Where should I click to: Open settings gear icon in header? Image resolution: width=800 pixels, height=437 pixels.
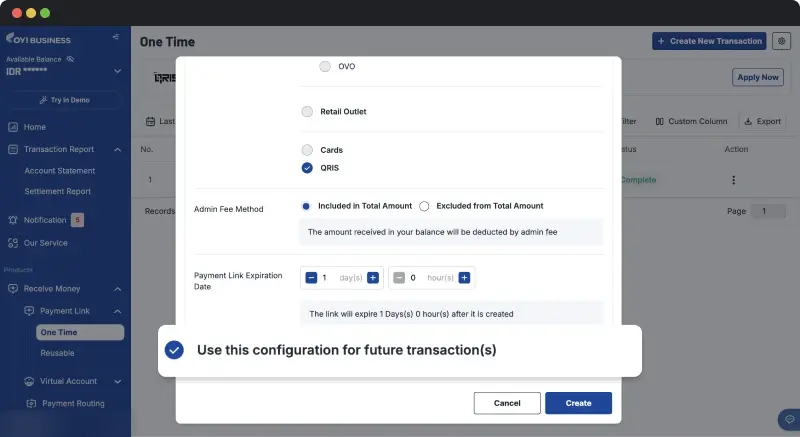tap(781, 41)
